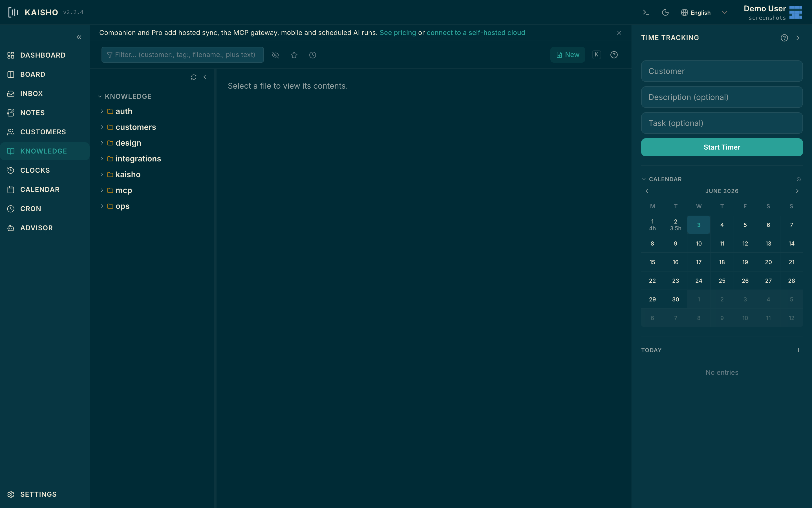Click the Task (optional) field
This screenshot has width=812, height=508.
(x=722, y=123)
